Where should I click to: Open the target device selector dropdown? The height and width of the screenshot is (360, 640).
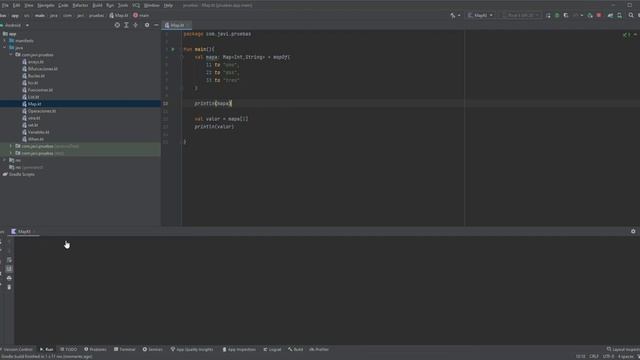(522, 16)
